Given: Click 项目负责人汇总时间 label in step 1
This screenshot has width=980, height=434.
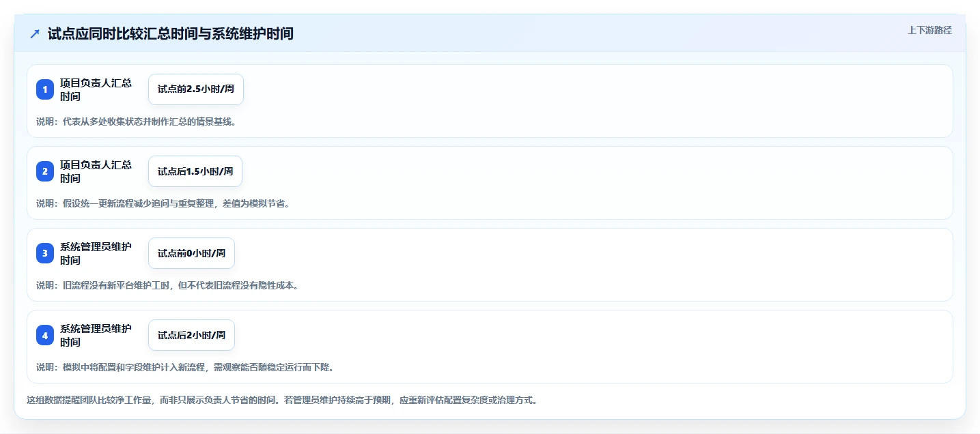Looking at the screenshot, I should pyautogui.click(x=96, y=89).
